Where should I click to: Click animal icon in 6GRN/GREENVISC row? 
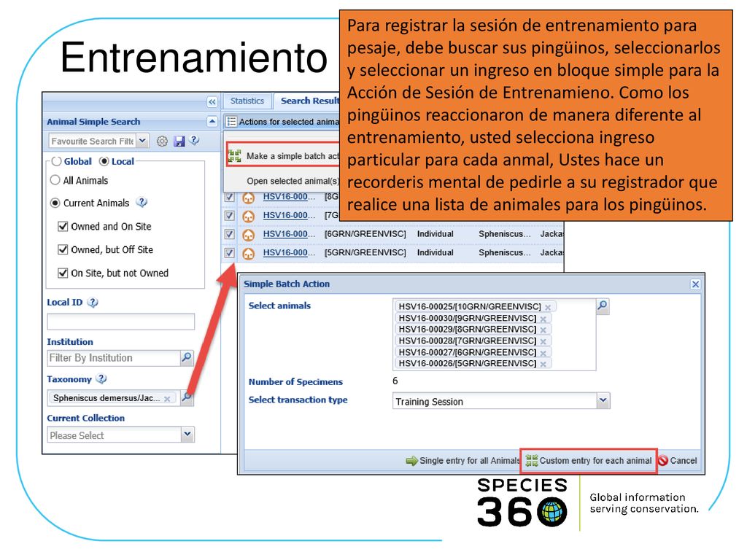[248, 235]
